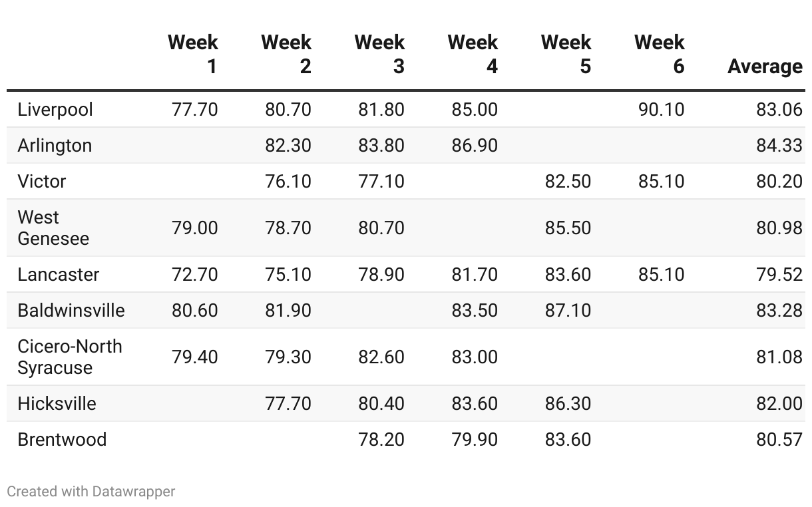The image size is (812, 507).
Task: Click Arlington's average value 84.33
Action: (x=779, y=146)
